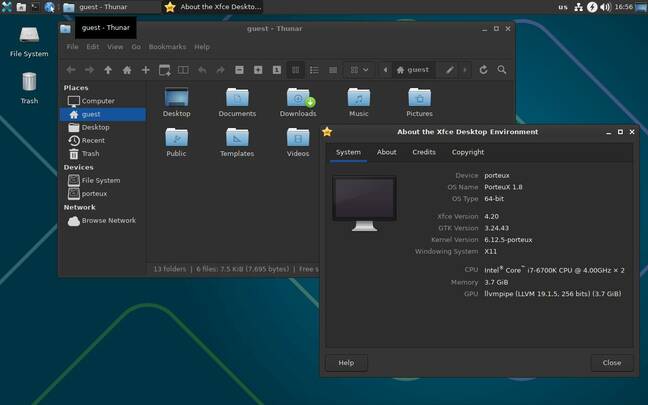Open a new Thunar window from the toolbar
Viewport: 648px width, 405px height.
164,70
